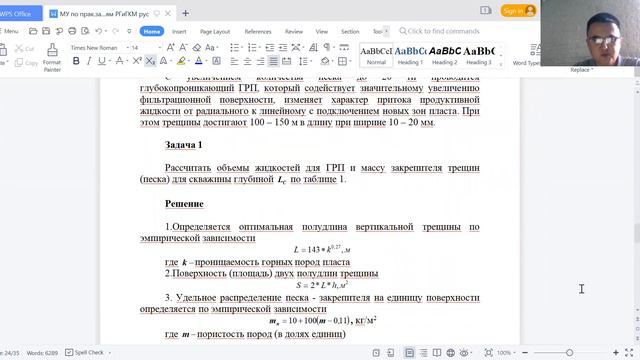Open the Times New Roman font dropdown
Image resolution: width=640 pixels, height=360 pixels.
(x=128, y=48)
